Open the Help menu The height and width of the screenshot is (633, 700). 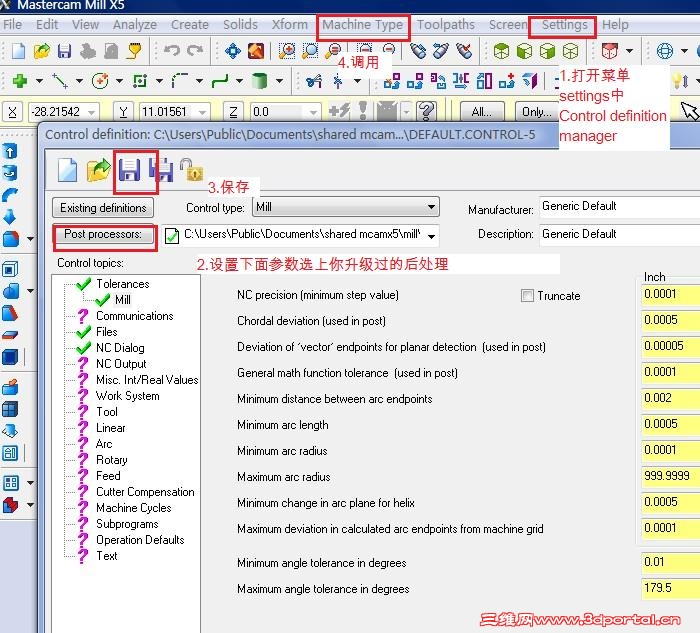615,25
